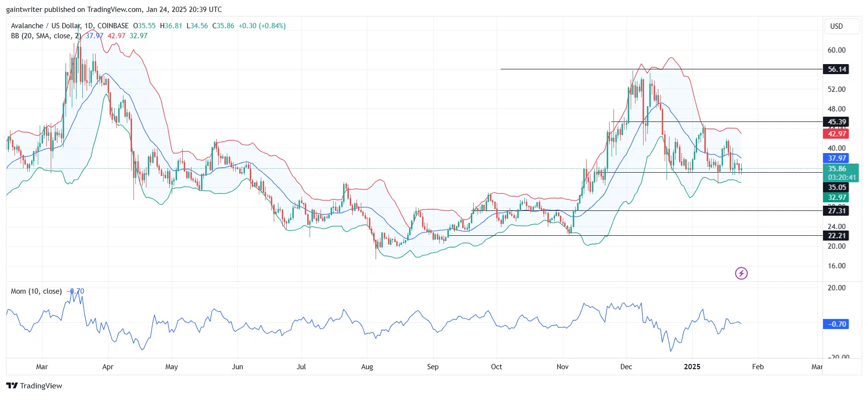Open the USD currency selector
The height and width of the screenshot is (396, 868).
click(836, 26)
